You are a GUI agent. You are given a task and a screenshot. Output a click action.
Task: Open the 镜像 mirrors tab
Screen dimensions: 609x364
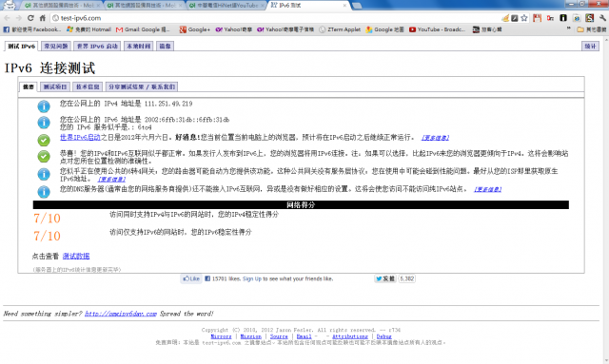[x=165, y=47]
